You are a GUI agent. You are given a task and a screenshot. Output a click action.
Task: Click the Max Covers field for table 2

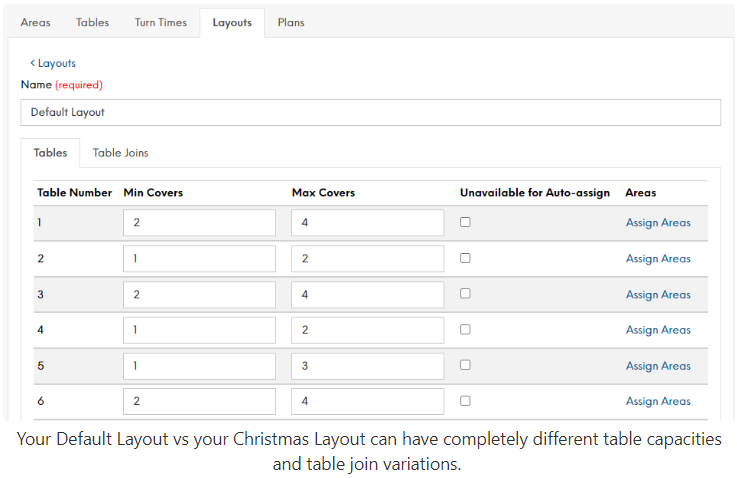(367, 259)
